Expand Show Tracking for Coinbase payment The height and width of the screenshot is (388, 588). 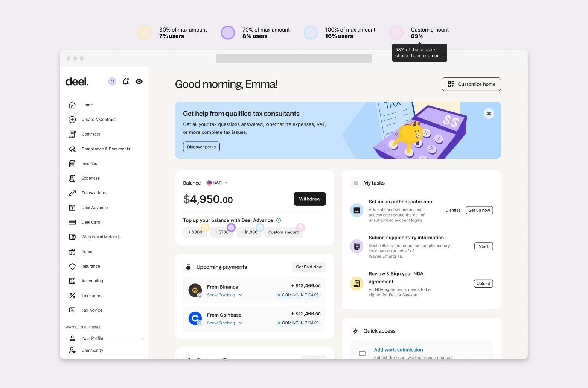point(224,323)
